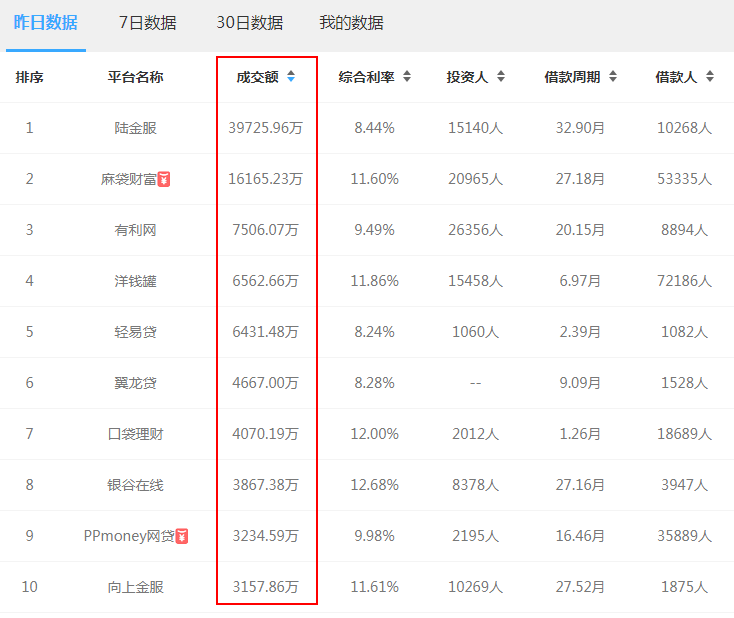Screen dimensions: 734x618
Task: Click the 投资人 column header text
Action: pyautogui.click(x=467, y=77)
